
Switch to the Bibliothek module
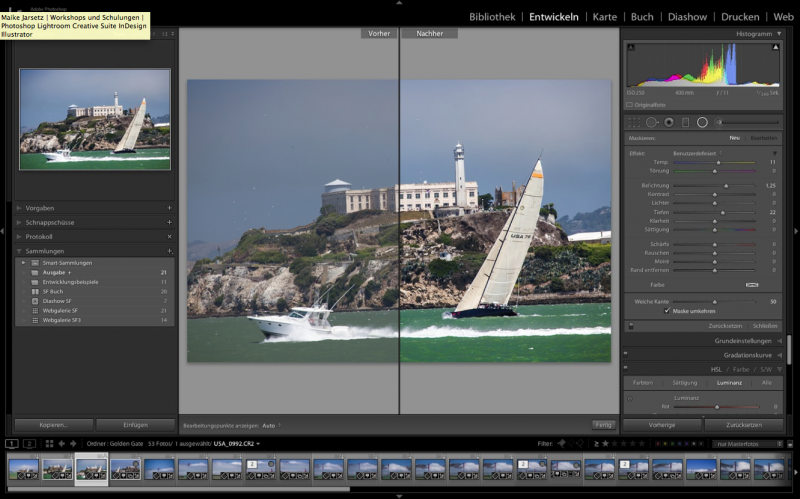[492, 17]
